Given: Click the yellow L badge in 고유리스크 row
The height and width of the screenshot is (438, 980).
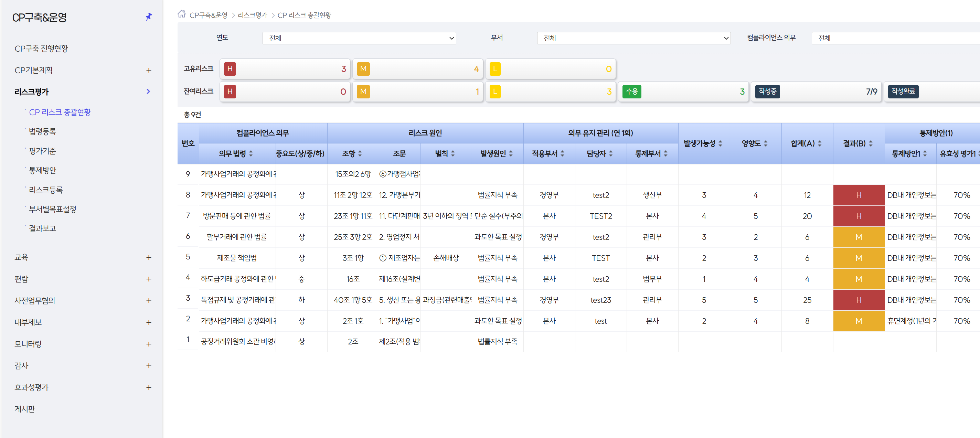Looking at the screenshot, I should (495, 69).
